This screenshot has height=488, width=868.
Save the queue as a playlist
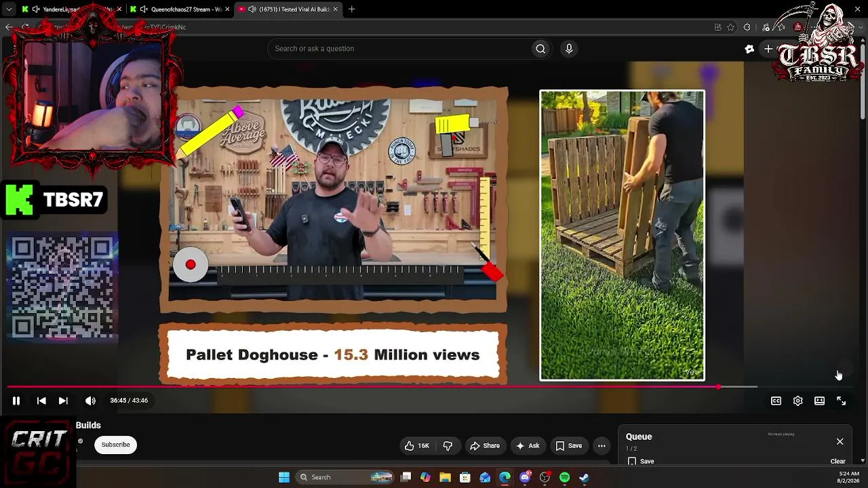(641, 462)
